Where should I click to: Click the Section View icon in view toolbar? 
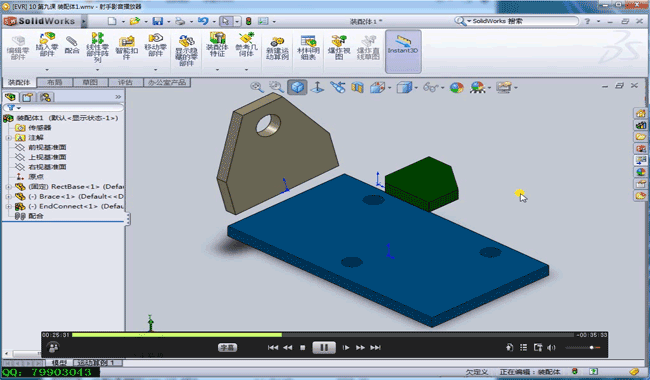[357, 87]
